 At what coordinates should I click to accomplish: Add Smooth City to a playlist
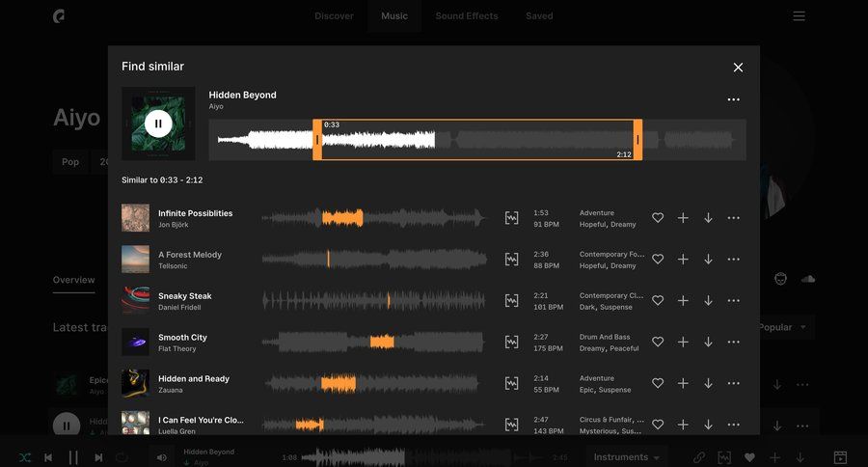[x=683, y=342]
